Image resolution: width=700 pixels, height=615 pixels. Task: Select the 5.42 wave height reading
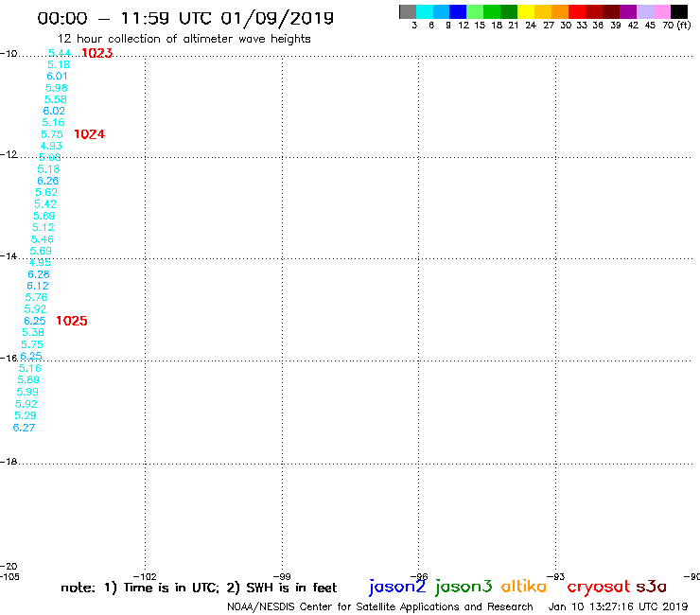click(45, 204)
